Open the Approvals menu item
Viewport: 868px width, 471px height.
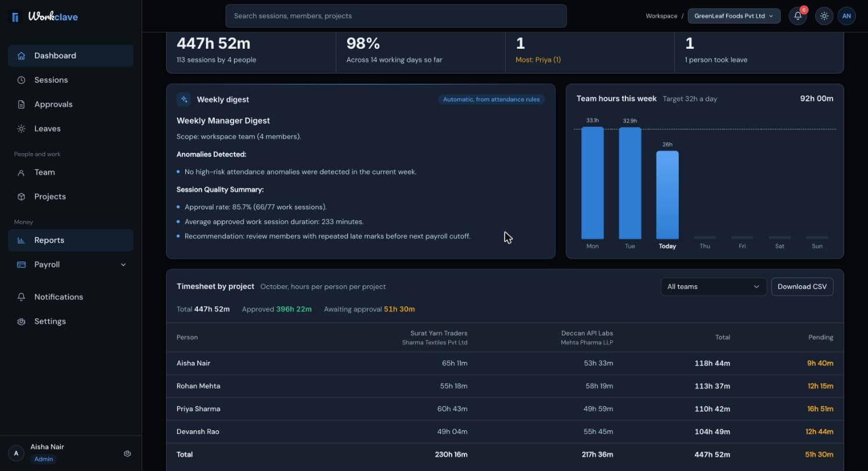[71, 104]
